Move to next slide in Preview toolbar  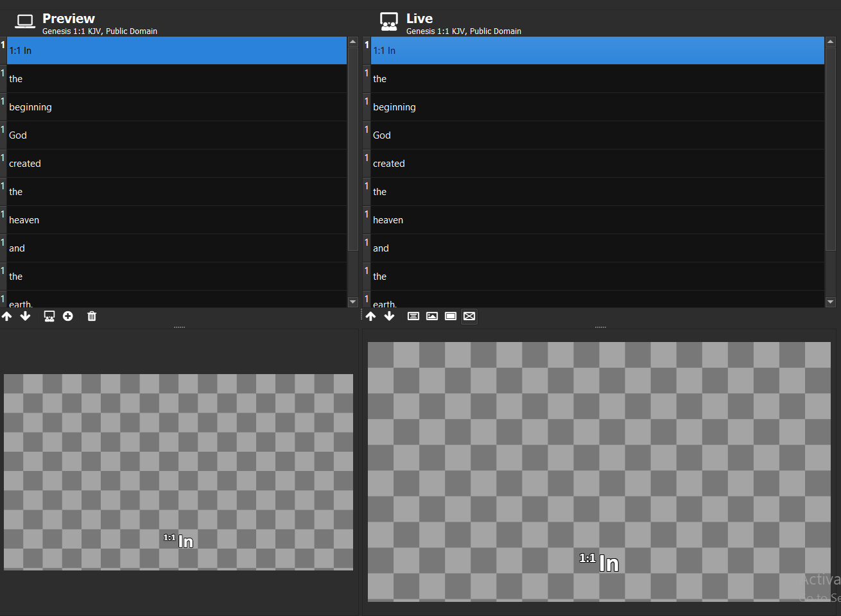(25, 316)
